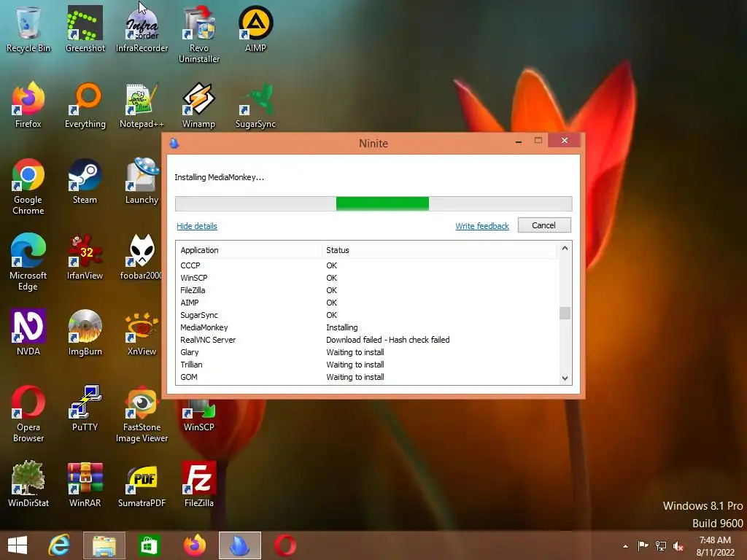This screenshot has height=560, width=747.
Task: Select the foobar2000 desktop icon
Action: (141, 256)
